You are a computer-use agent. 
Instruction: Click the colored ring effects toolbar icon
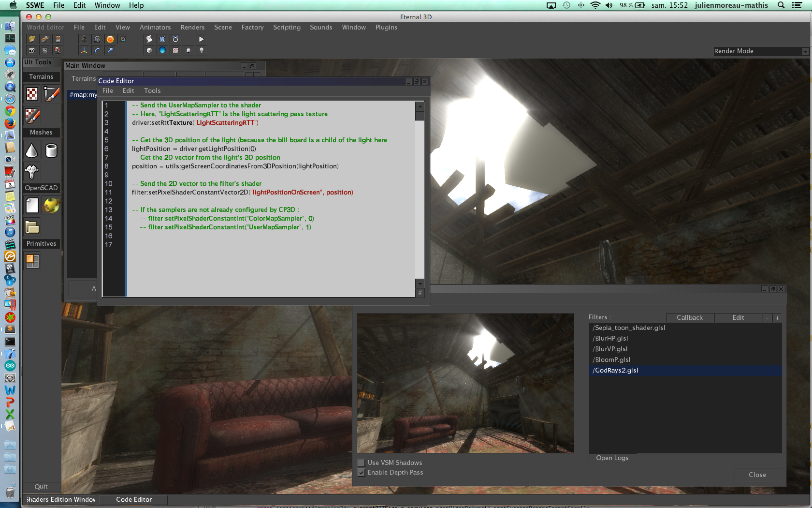pyautogui.click(x=123, y=39)
